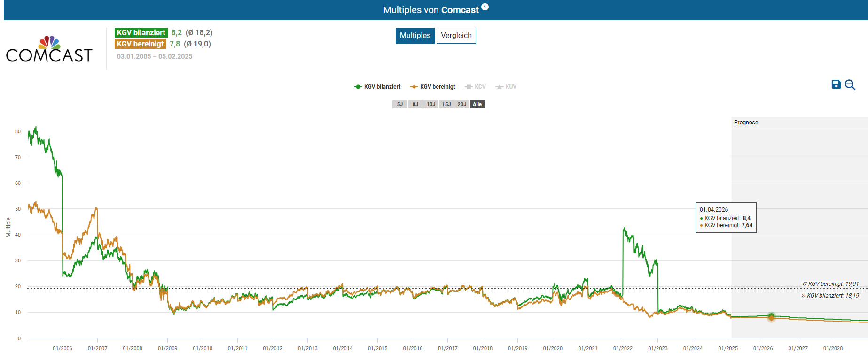The image size is (868, 360).
Task: Click the Prognose label in forecast area
Action: 746,123
